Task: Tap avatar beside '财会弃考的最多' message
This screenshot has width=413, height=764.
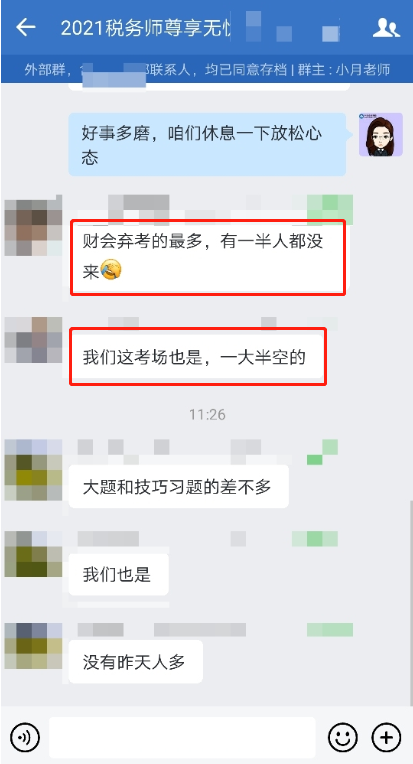Action: point(33,226)
